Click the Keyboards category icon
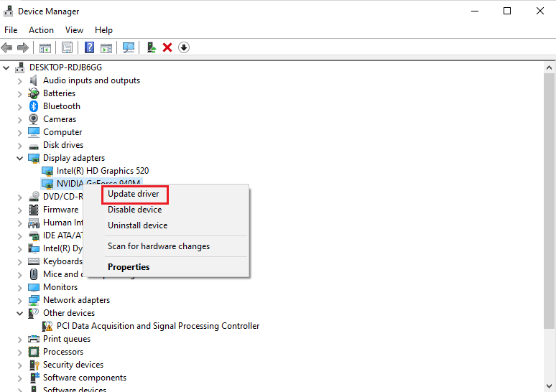 (x=34, y=261)
